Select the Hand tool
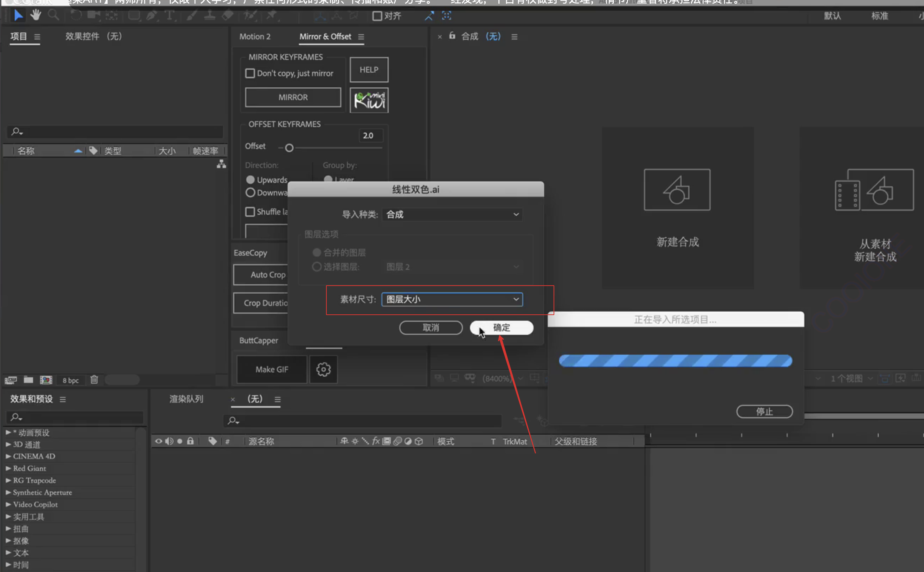 click(36, 16)
